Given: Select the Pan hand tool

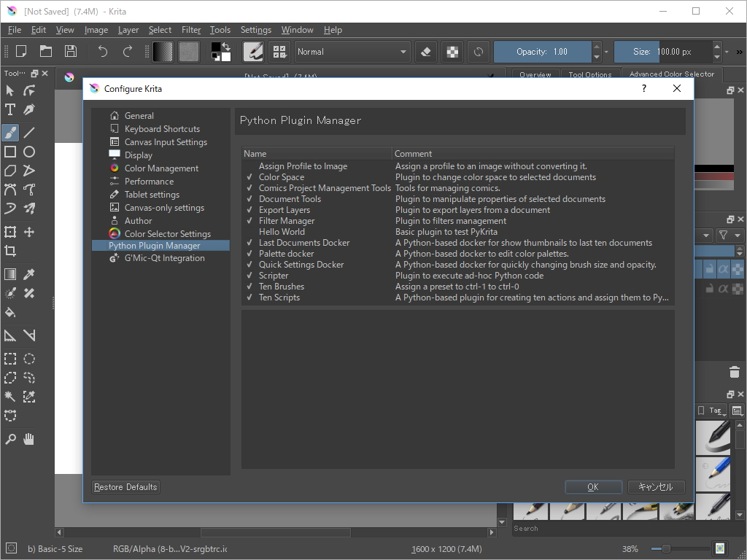Looking at the screenshot, I should (x=29, y=439).
